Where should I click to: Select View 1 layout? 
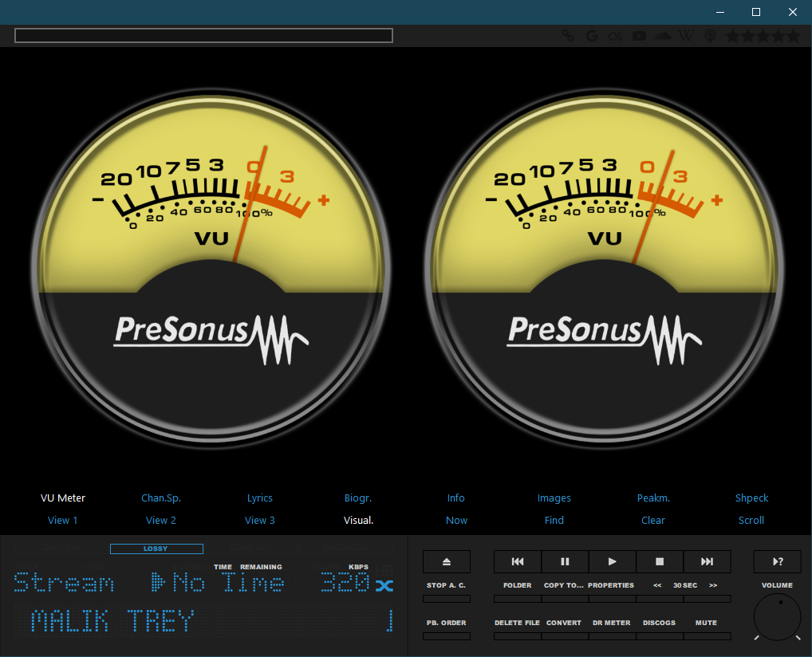point(63,521)
